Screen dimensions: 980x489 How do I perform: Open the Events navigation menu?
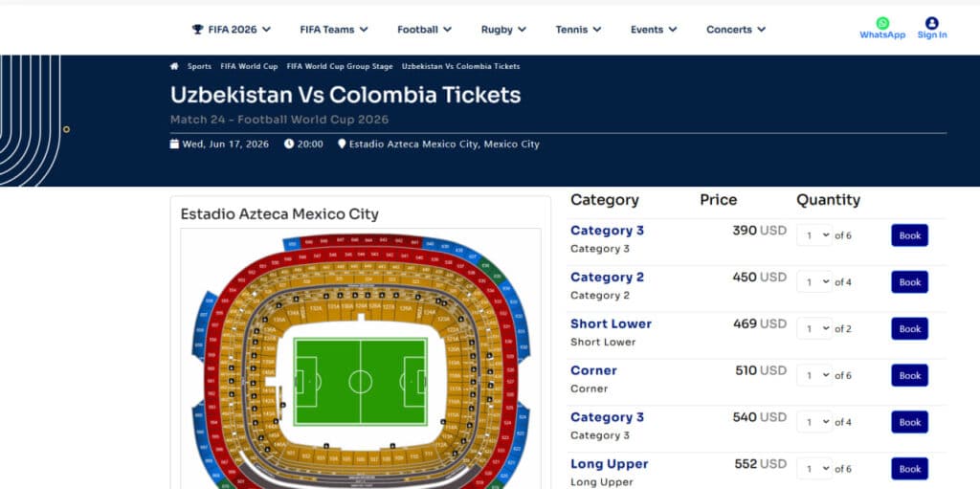[x=653, y=30]
